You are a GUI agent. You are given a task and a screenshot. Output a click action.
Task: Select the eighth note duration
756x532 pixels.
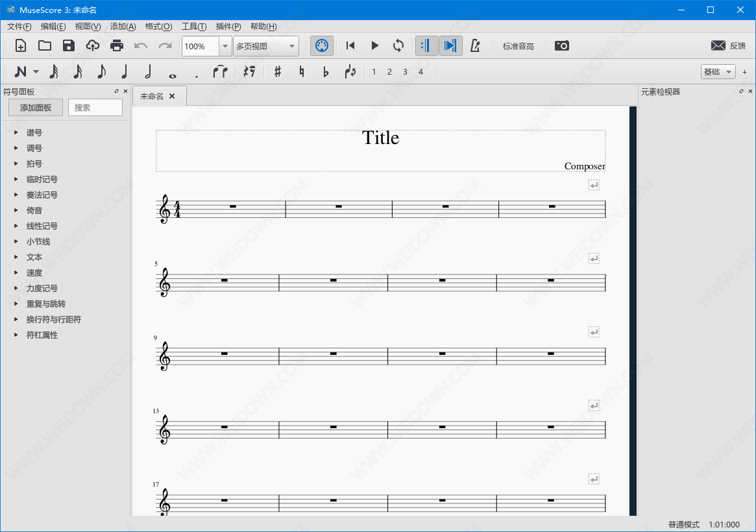pos(101,72)
